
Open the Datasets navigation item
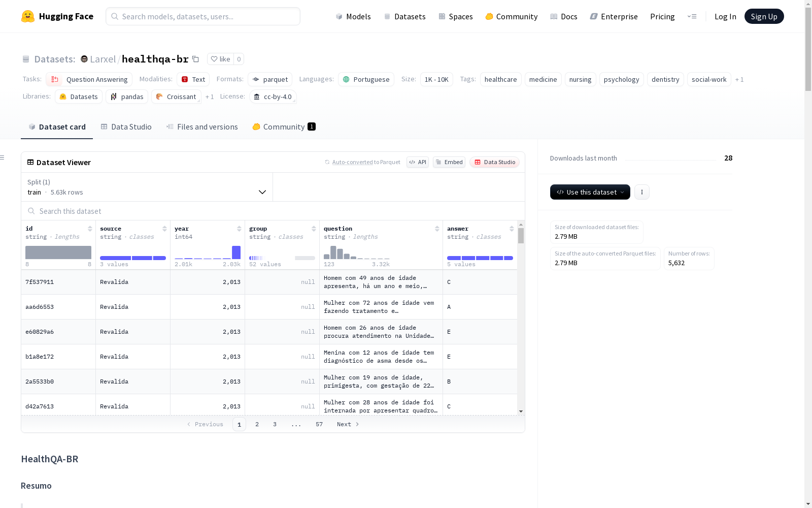click(404, 16)
